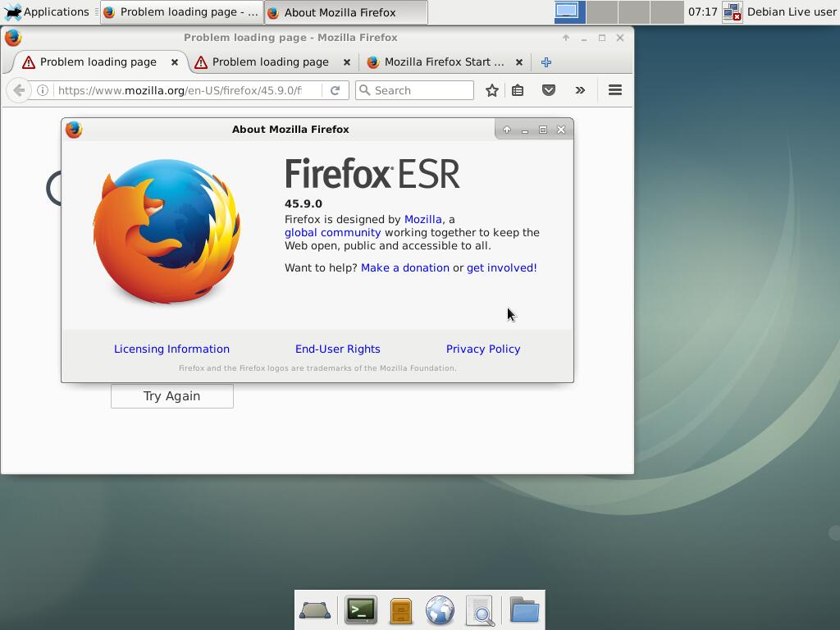Screen dimensions: 840x630
Task: Switch to the first workspace in pager
Action: point(569,11)
